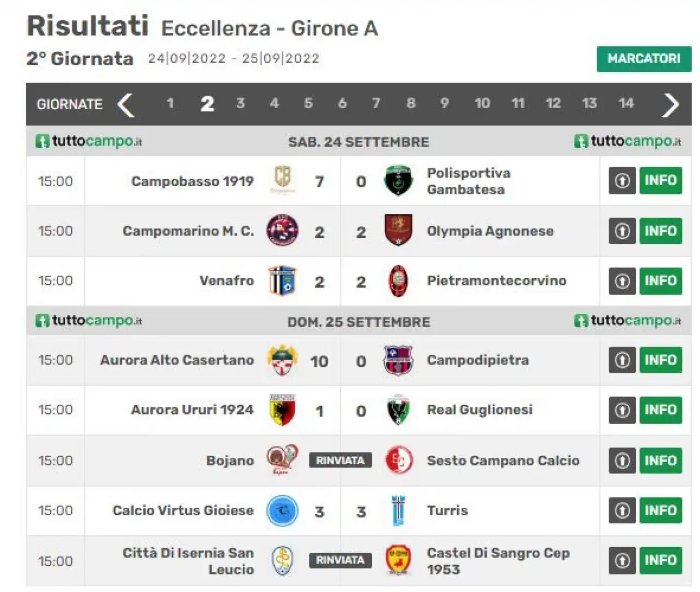The width and height of the screenshot is (700, 592).
Task: Open giornata 14 tab
Action: [626, 103]
